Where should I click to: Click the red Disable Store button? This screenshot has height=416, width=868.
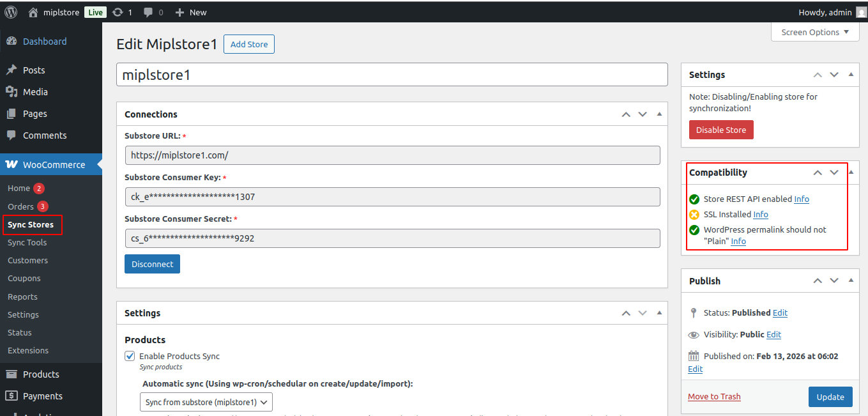click(x=721, y=130)
